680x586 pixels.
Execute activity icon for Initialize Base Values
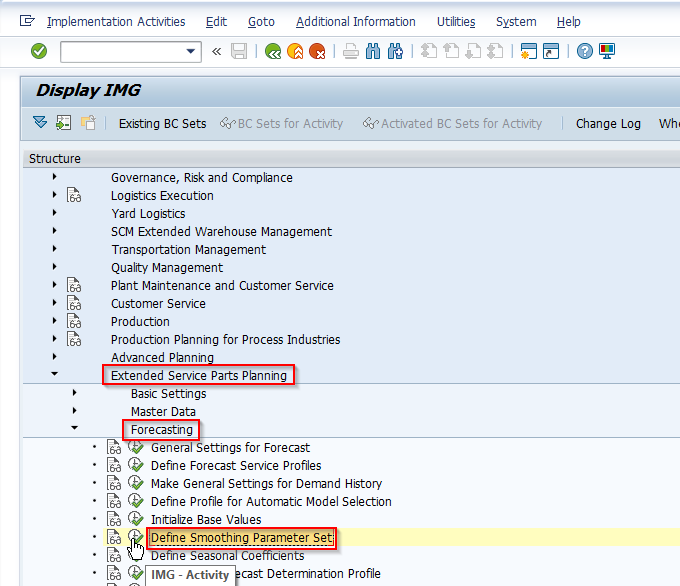point(135,519)
